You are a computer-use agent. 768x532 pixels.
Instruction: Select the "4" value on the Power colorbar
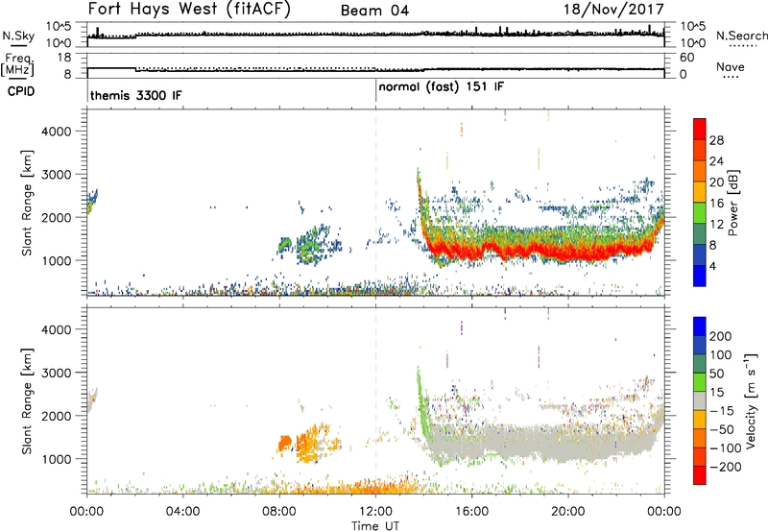tap(713, 267)
